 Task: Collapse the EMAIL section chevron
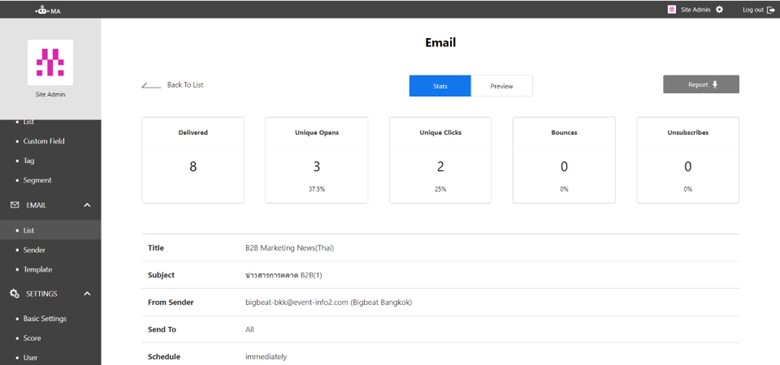pyautogui.click(x=87, y=205)
